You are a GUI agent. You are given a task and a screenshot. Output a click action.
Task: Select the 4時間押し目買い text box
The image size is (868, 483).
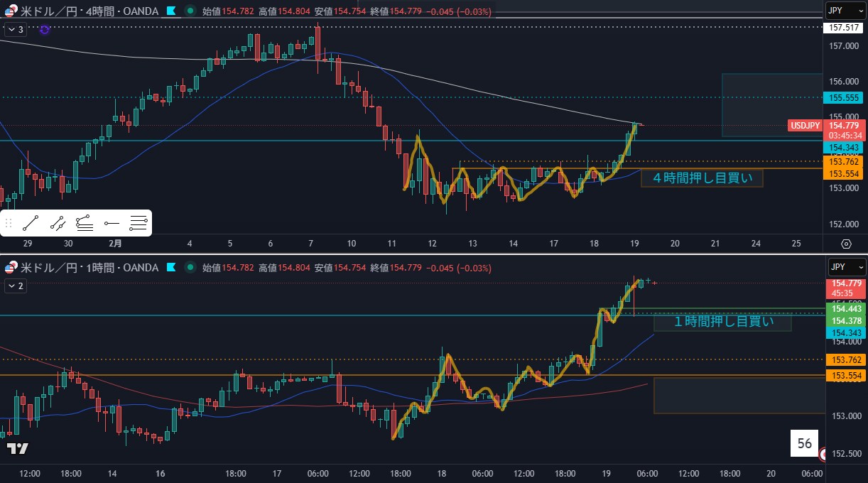[702, 178]
